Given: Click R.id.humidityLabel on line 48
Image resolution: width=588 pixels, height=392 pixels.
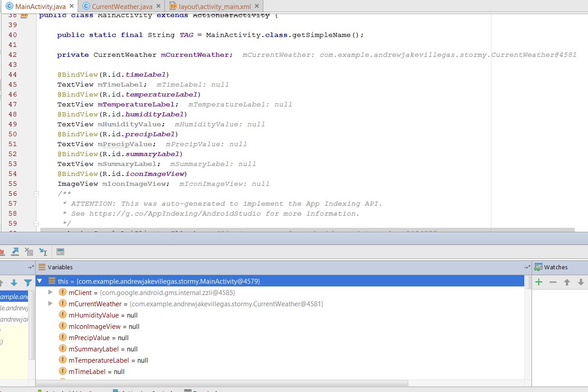Looking at the screenshot, I should (x=143, y=114).
